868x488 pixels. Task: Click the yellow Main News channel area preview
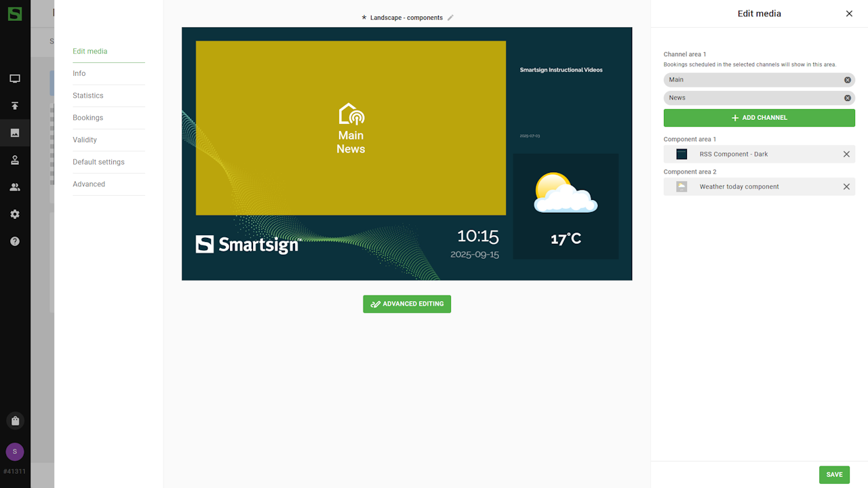[351, 128]
